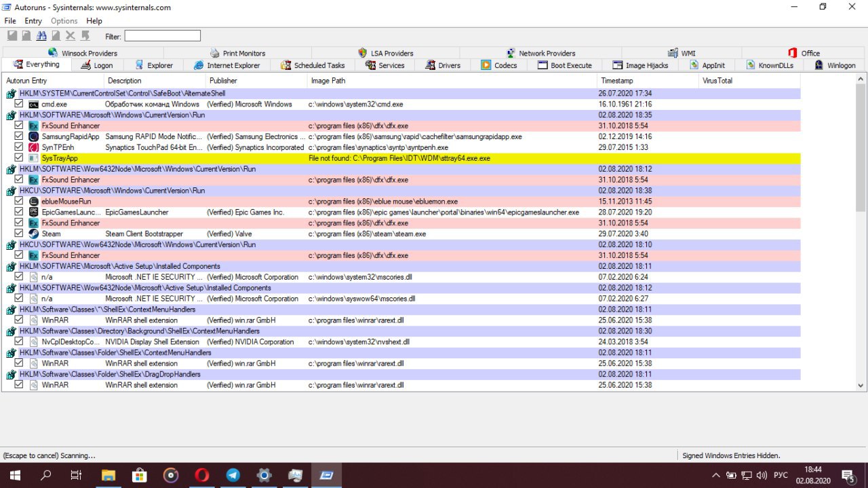Open Microsoft Store from the taskbar

pyautogui.click(x=140, y=475)
